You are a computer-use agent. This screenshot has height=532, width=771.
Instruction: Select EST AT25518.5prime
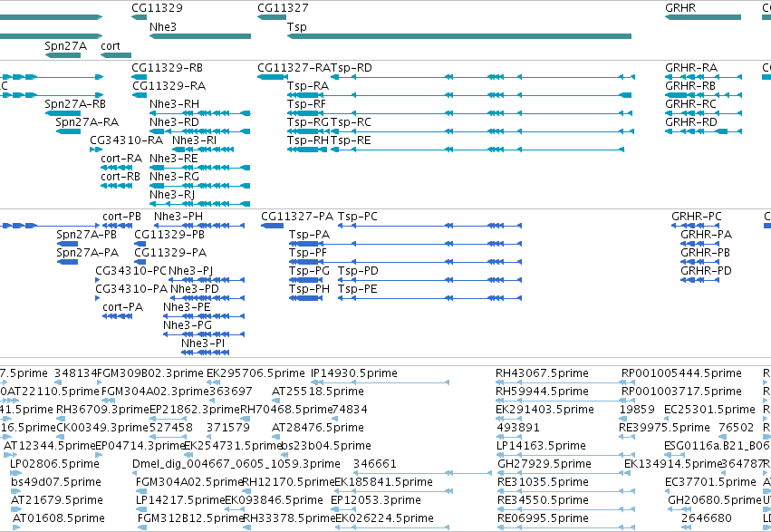[318, 392]
